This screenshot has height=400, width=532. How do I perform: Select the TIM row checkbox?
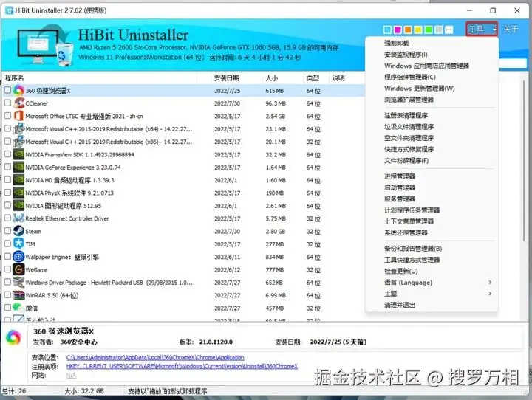7,244
